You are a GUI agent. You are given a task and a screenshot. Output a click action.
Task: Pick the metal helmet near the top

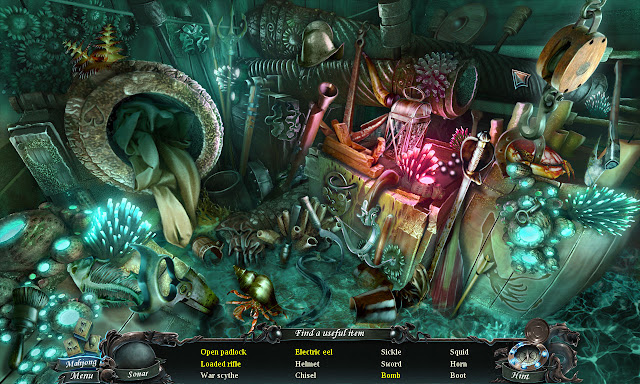pos(320,44)
